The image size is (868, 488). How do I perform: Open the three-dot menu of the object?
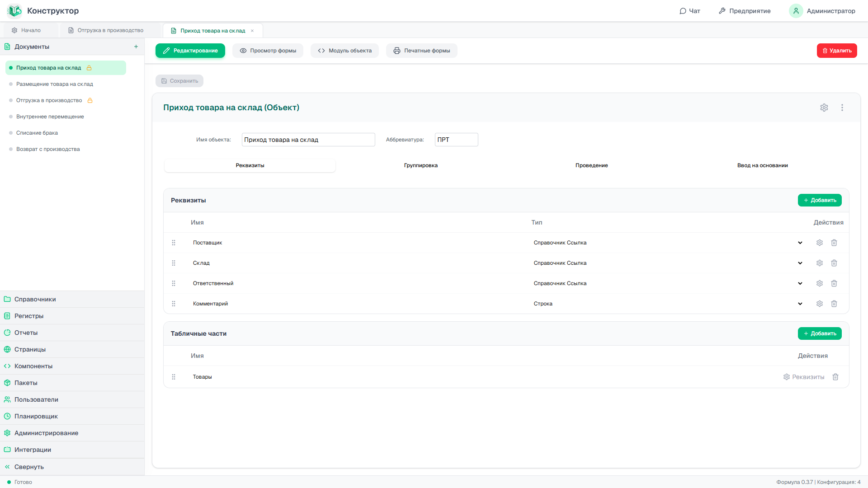coord(842,108)
